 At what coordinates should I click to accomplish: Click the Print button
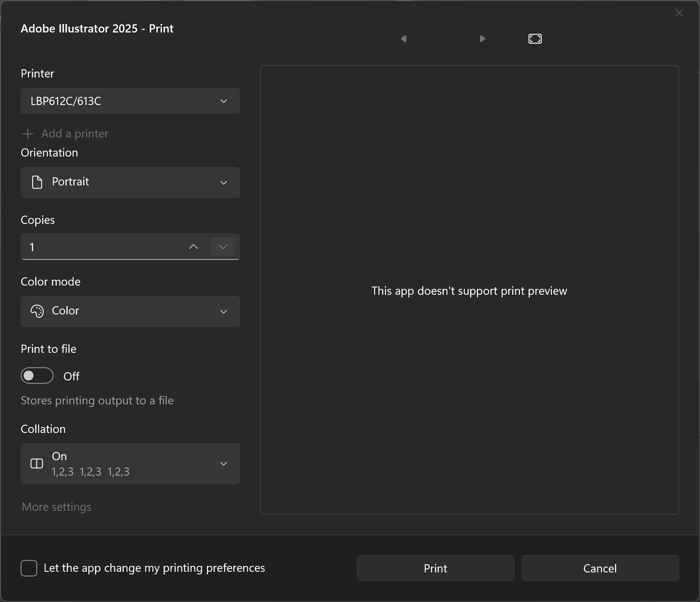point(435,568)
